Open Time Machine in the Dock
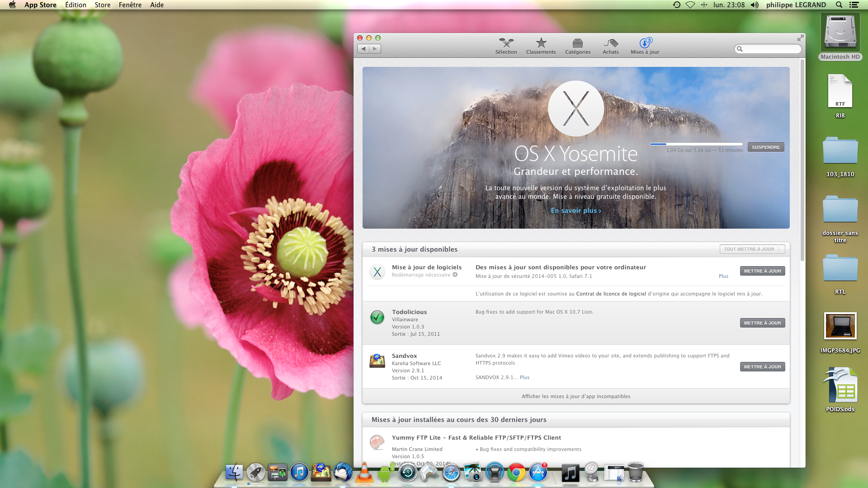 click(408, 473)
